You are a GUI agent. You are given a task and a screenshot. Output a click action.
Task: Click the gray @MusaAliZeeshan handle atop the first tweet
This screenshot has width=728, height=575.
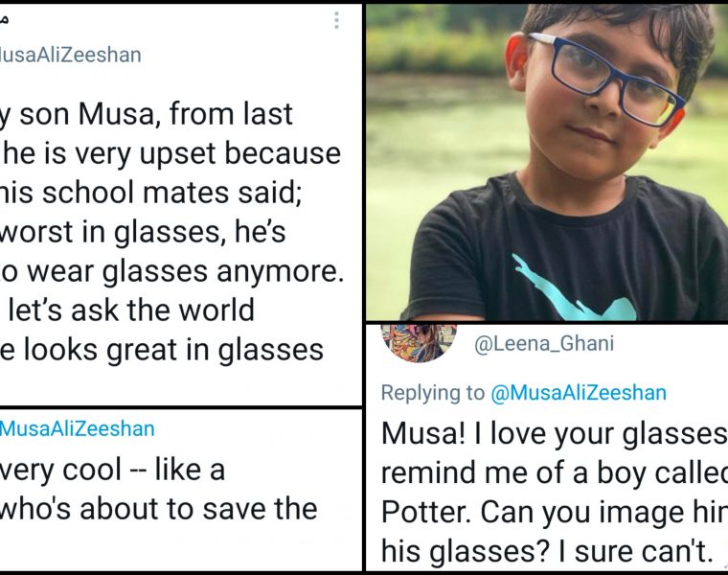71,55
